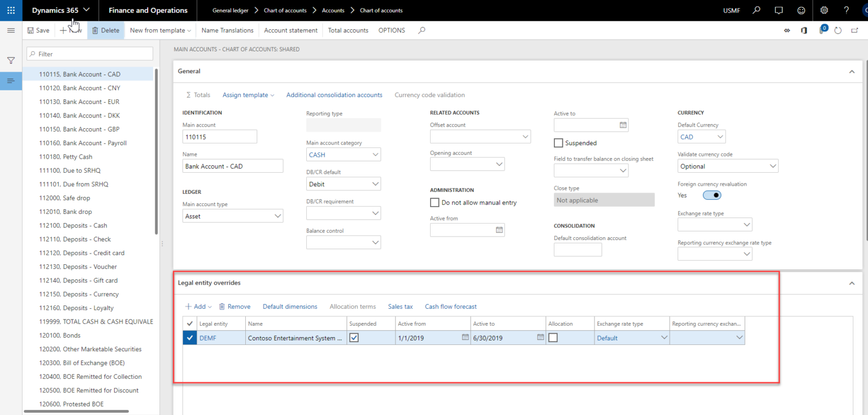Turn off Foreign currency revaluation
This screenshot has width=868, height=415.
711,195
